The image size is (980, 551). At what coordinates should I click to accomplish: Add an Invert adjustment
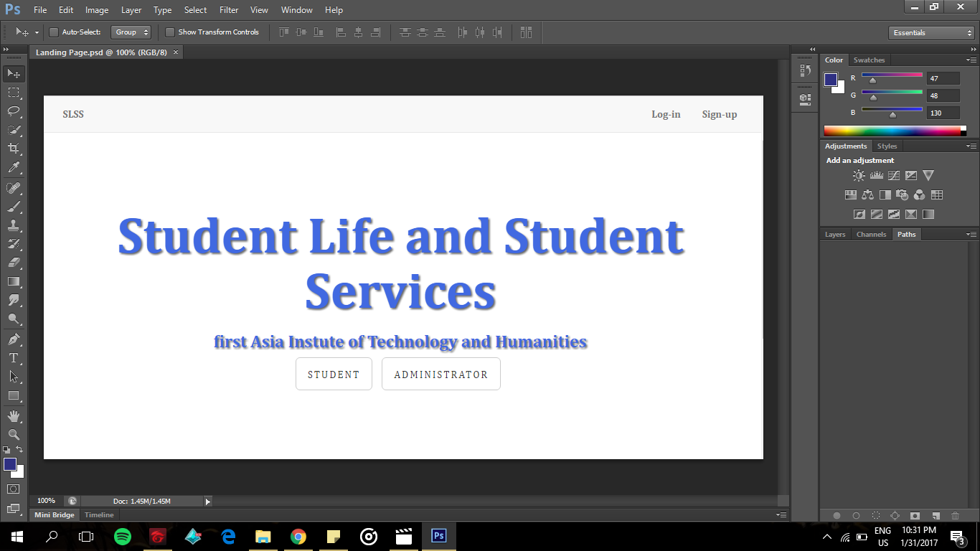click(859, 214)
